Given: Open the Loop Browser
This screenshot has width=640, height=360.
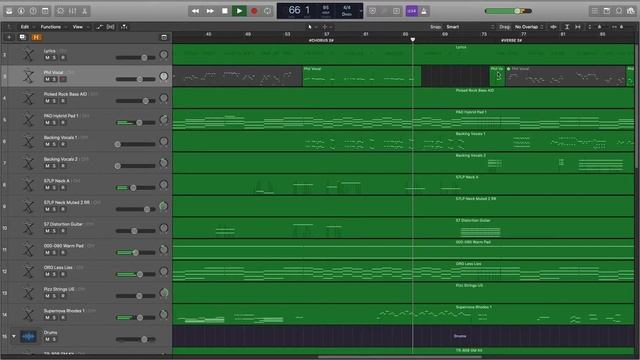Looking at the screenshot, I should (619, 11).
